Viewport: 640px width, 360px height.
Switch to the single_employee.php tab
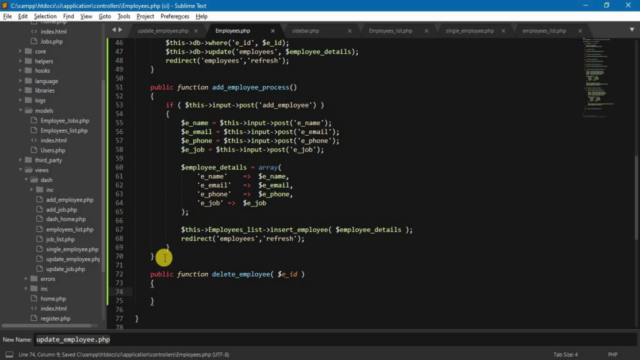point(470,31)
